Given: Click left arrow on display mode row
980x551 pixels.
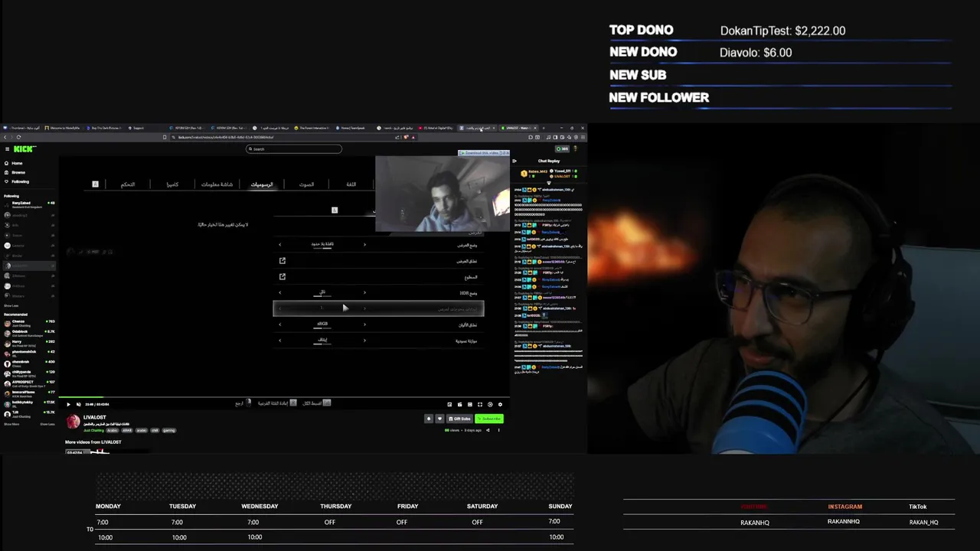Looking at the screenshot, I should coord(280,244).
